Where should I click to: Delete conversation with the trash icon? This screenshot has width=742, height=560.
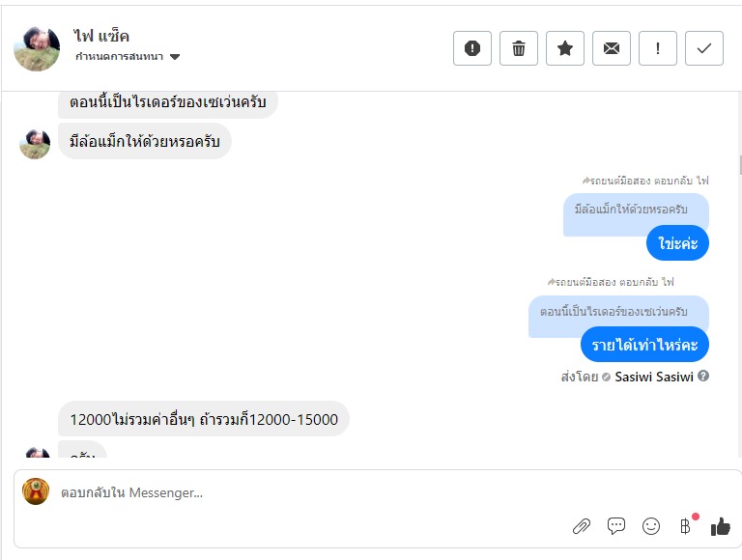519,48
